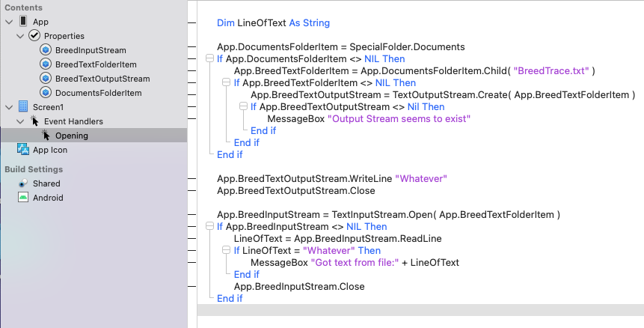Viewport: 644px width, 328px height.
Task: Open Shared build settings
Action: click(x=46, y=183)
